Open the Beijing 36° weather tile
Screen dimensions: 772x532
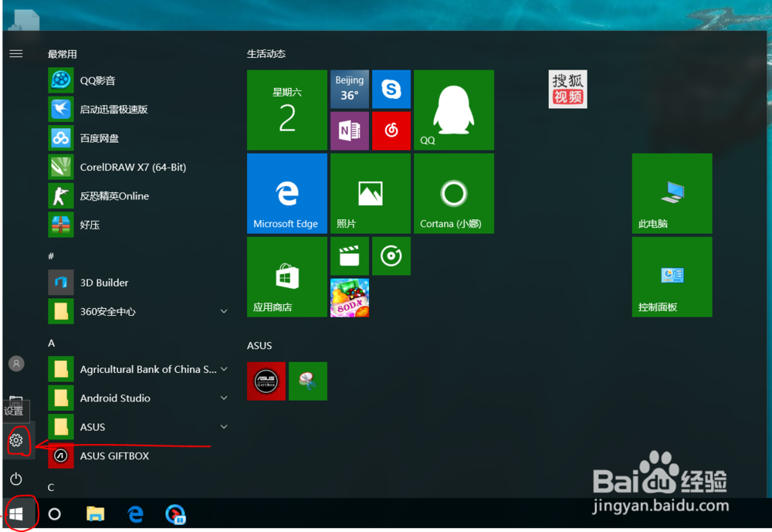point(350,89)
